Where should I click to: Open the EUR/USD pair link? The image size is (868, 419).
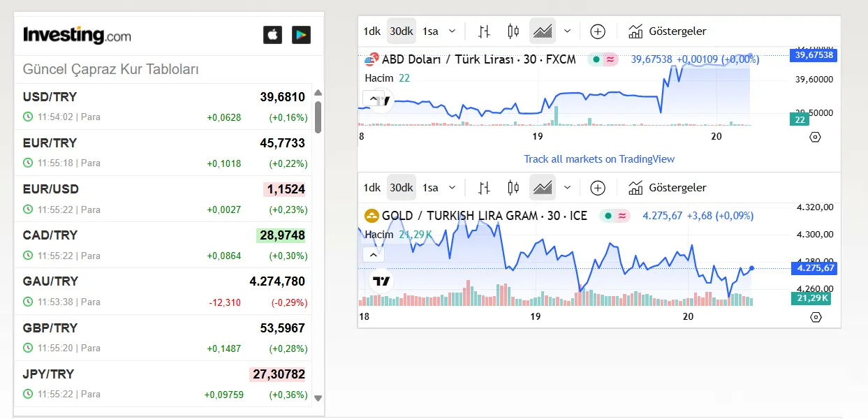51,189
